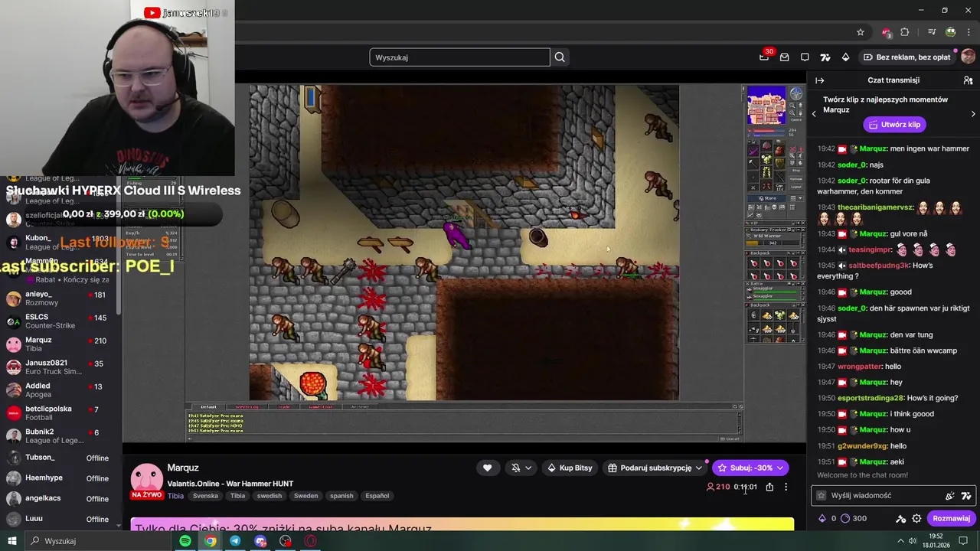This screenshot has width=980, height=551.
Task: Open the chat settings gear icon
Action: tap(916, 518)
